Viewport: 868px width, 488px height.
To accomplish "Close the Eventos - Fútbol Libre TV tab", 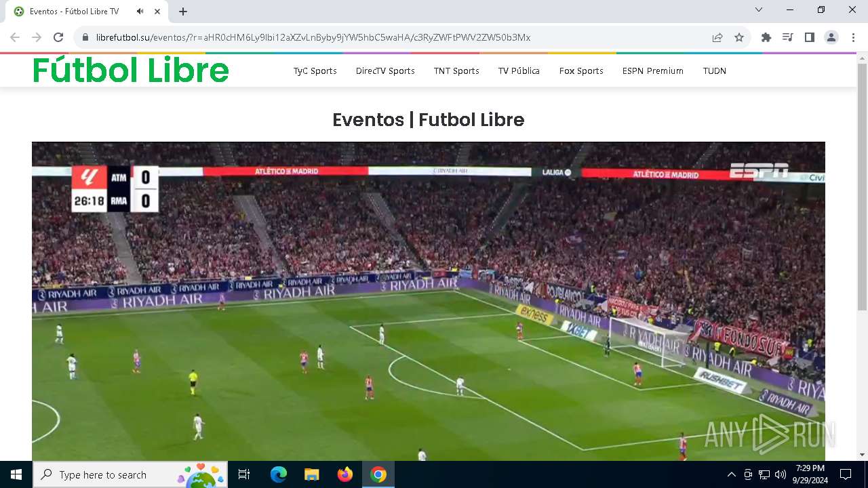I will click(157, 11).
